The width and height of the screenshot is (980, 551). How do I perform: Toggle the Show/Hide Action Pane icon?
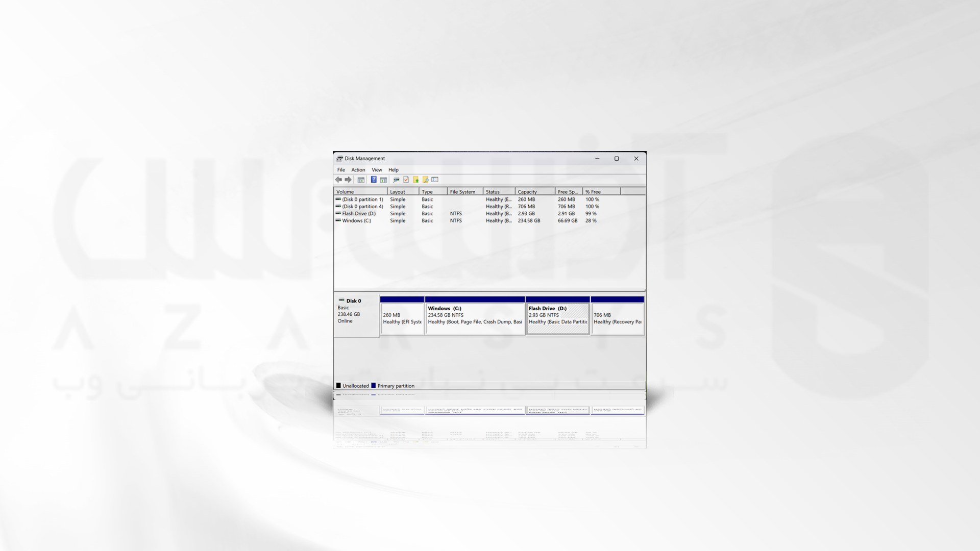[383, 180]
